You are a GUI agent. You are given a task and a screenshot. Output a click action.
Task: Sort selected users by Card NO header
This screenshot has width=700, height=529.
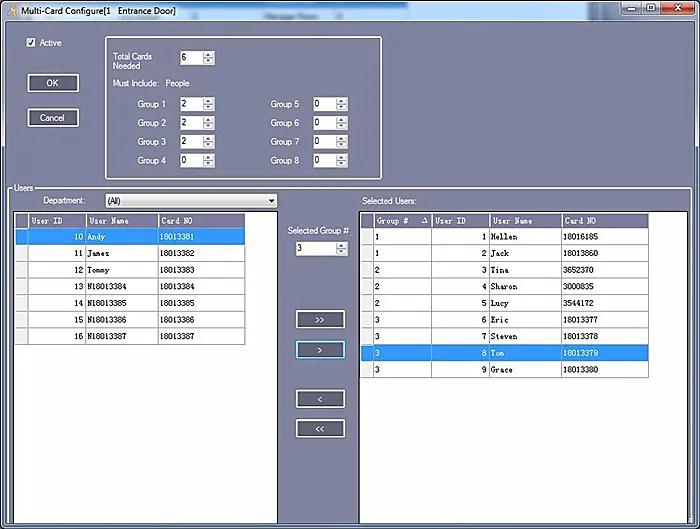pyautogui.click(x=605, y=221)
